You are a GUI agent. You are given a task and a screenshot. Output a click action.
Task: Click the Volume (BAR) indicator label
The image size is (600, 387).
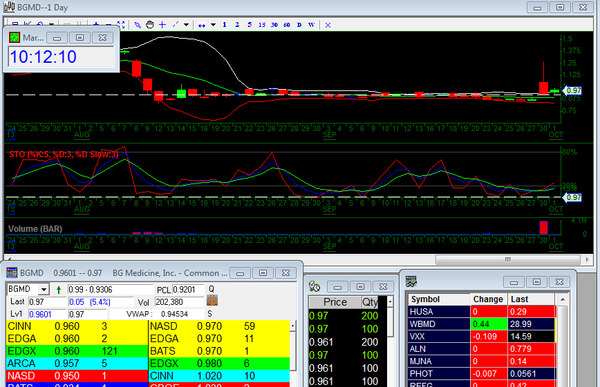pos(35,229)
